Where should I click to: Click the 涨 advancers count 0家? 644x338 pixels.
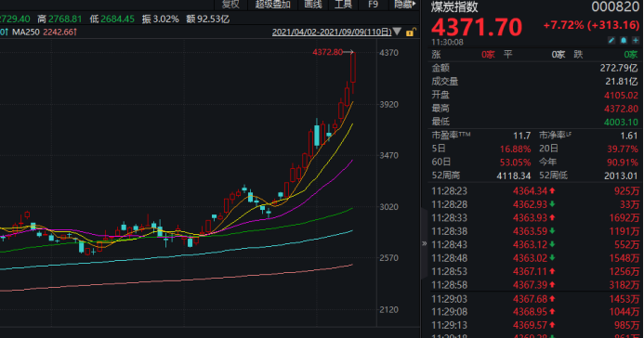point(488,55)
